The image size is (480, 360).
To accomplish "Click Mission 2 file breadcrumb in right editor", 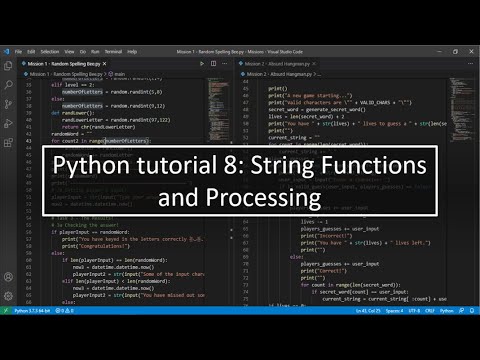I will coord(279,74).
